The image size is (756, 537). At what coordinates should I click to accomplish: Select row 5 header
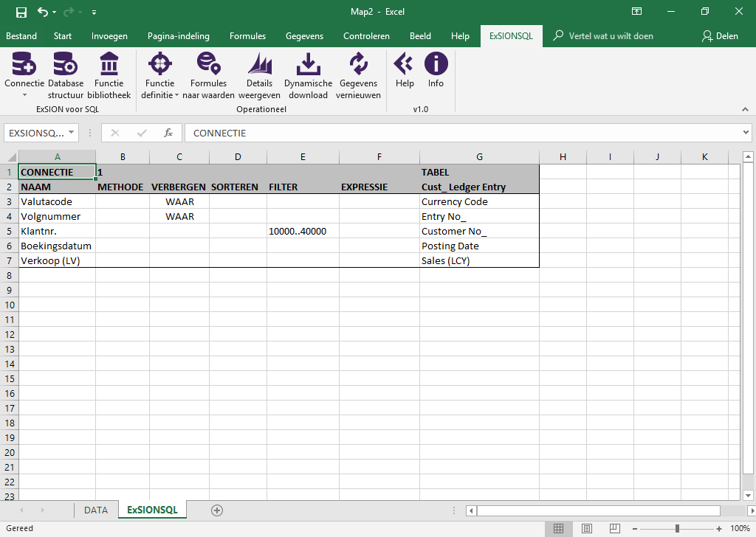tap(9, 231)
